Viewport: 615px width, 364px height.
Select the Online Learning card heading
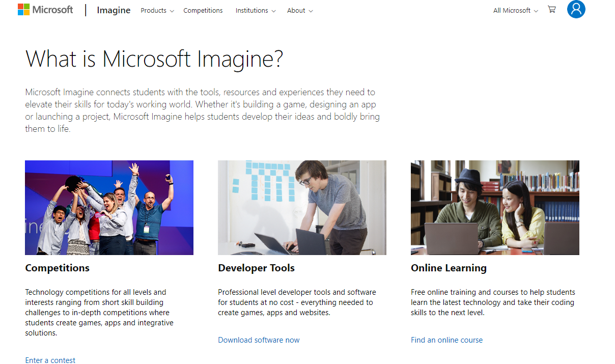449,268
